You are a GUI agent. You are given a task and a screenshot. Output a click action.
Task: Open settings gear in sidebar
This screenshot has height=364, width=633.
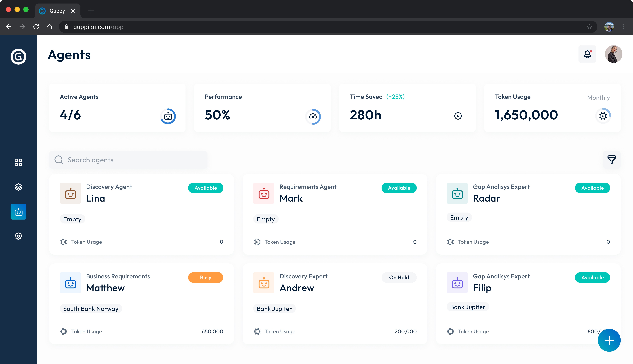[18, 236]
